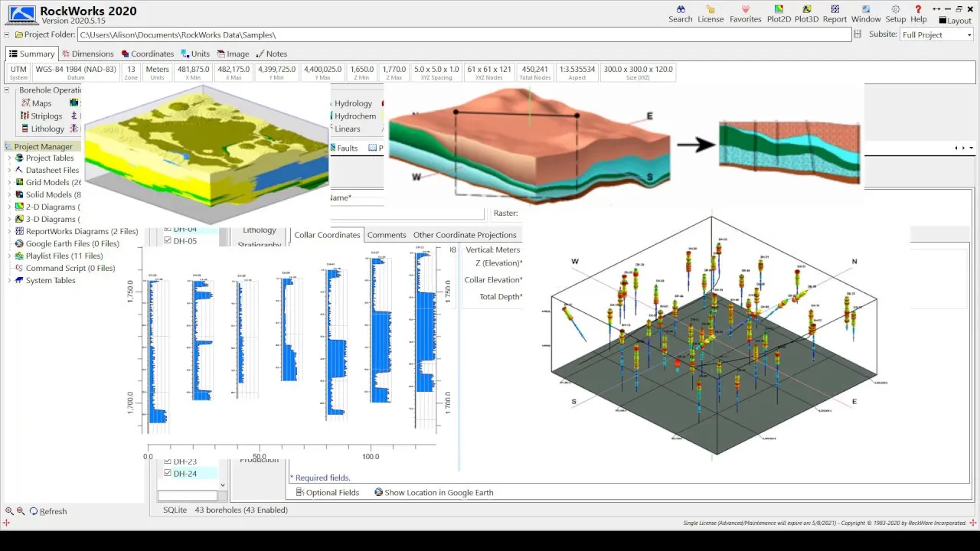
Task: Collapse the Project Folder row
Action: (7, 34)
